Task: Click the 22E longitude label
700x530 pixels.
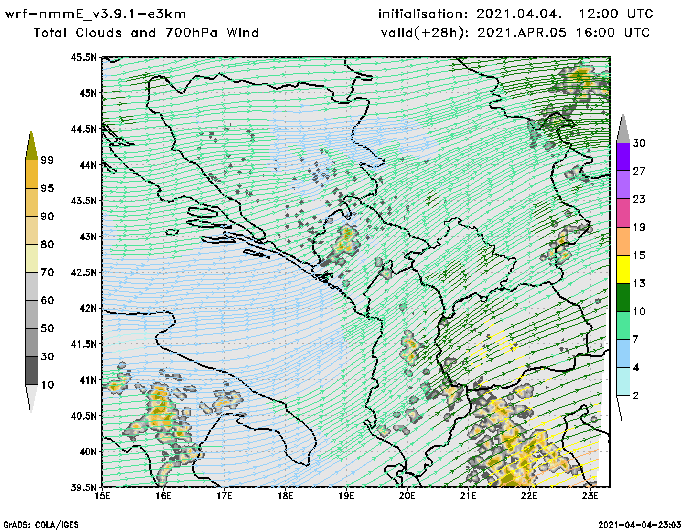Action: [529, 496]
